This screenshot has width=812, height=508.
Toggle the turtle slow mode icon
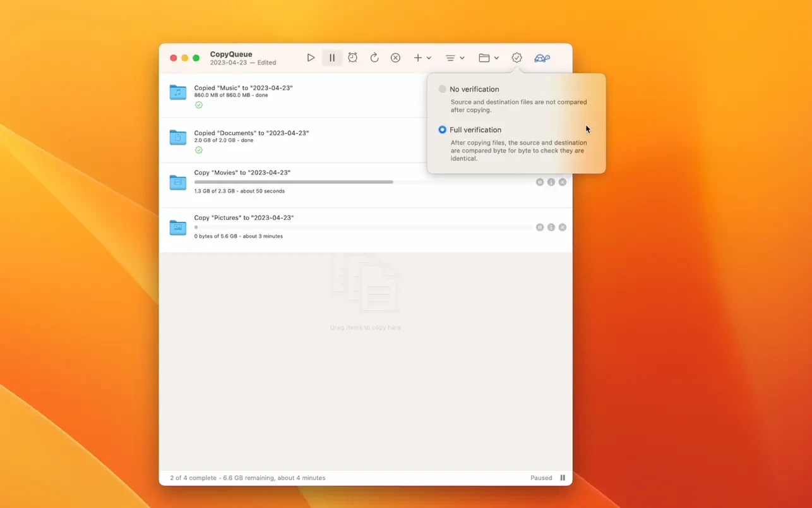tap(542, 57)
